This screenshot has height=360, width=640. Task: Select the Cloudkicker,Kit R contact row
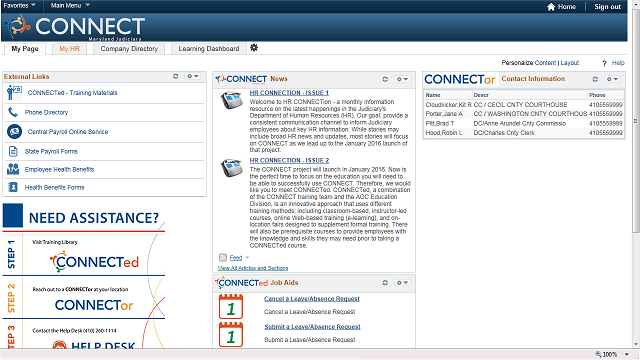pyautogui.click(x=524, y=104)
